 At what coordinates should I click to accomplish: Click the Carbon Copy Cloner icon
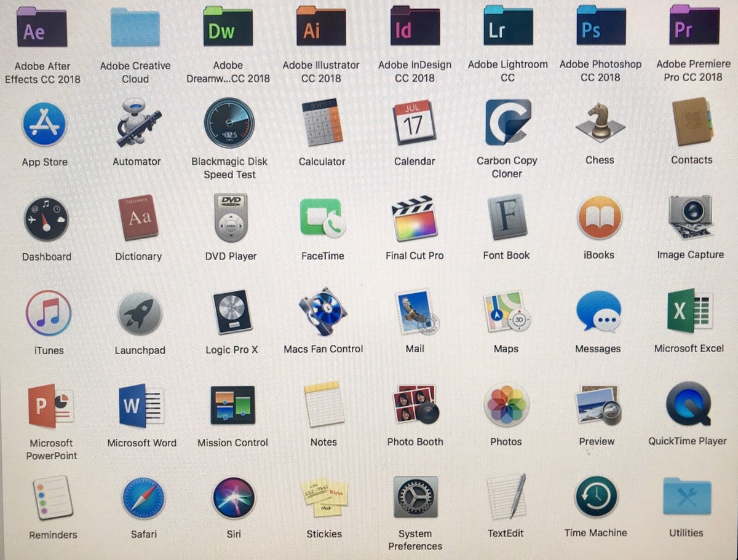pyautogui.click(x=507, y=122)
